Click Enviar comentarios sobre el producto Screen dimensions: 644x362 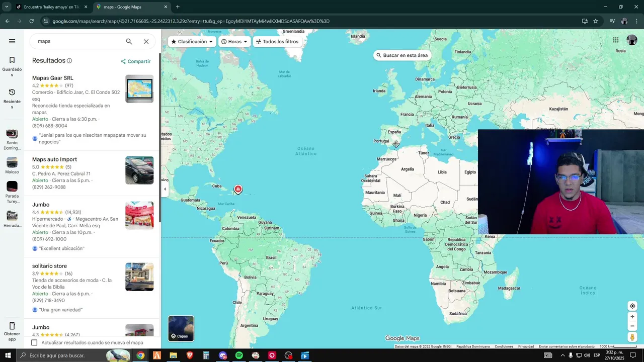coord(567,346)
